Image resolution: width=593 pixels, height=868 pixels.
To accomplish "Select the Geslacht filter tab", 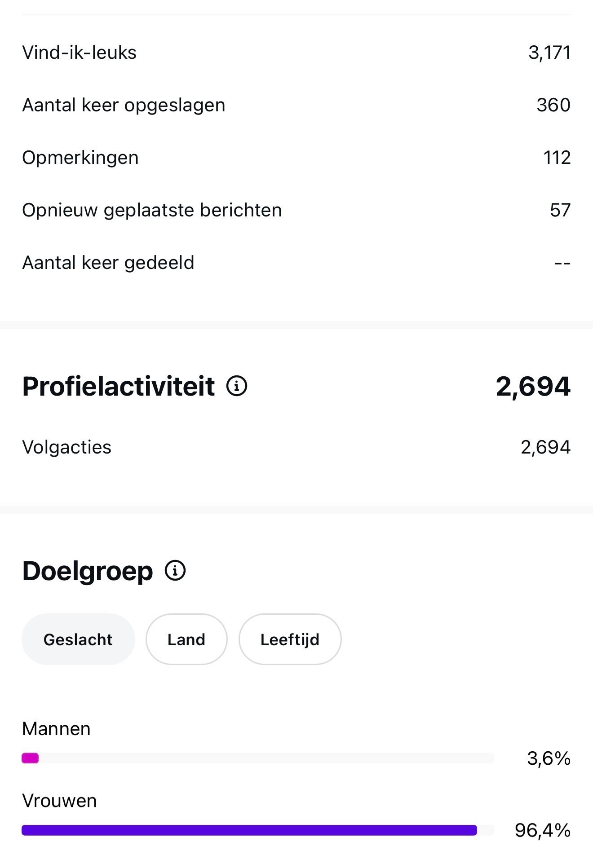I will pos(78,639).
